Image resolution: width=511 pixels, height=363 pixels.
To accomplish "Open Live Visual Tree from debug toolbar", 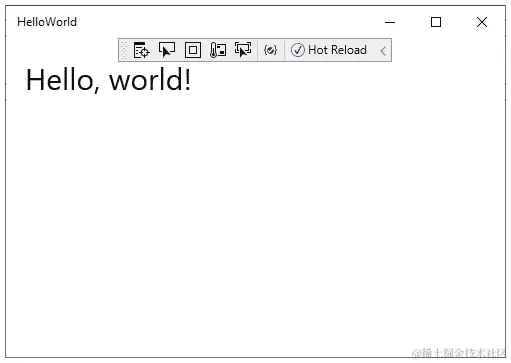I will [x=141, y=50].
